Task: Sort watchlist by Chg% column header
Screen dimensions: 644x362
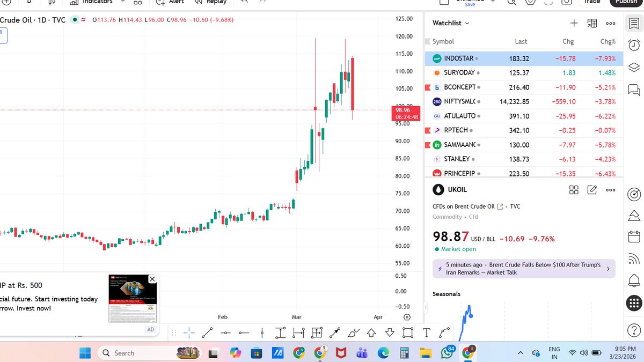Action: (x=608, y=41)
